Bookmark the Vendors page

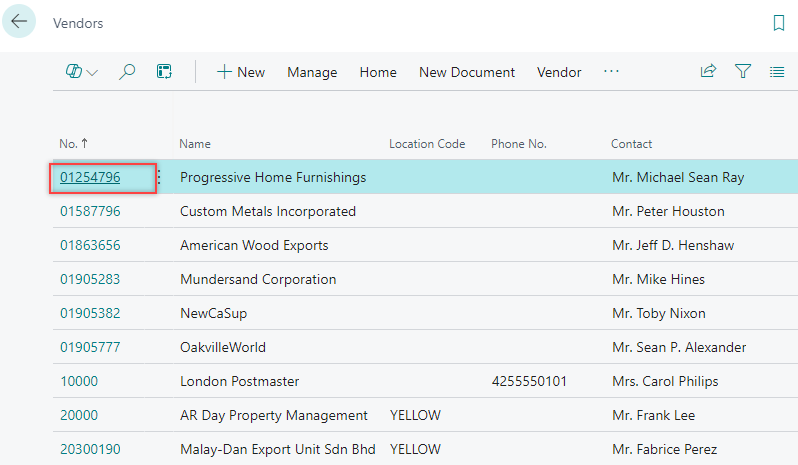[778, 23]
